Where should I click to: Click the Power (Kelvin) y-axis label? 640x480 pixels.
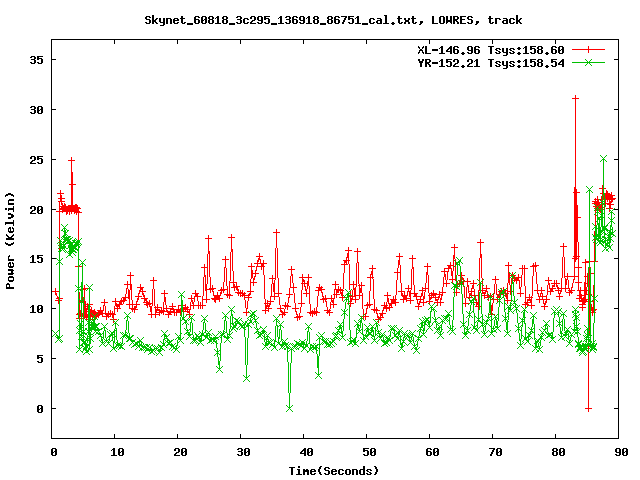tap(10, 241)
